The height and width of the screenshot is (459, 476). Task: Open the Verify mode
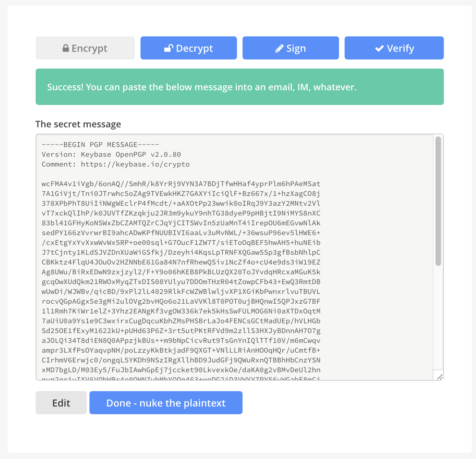pos(394,48)
